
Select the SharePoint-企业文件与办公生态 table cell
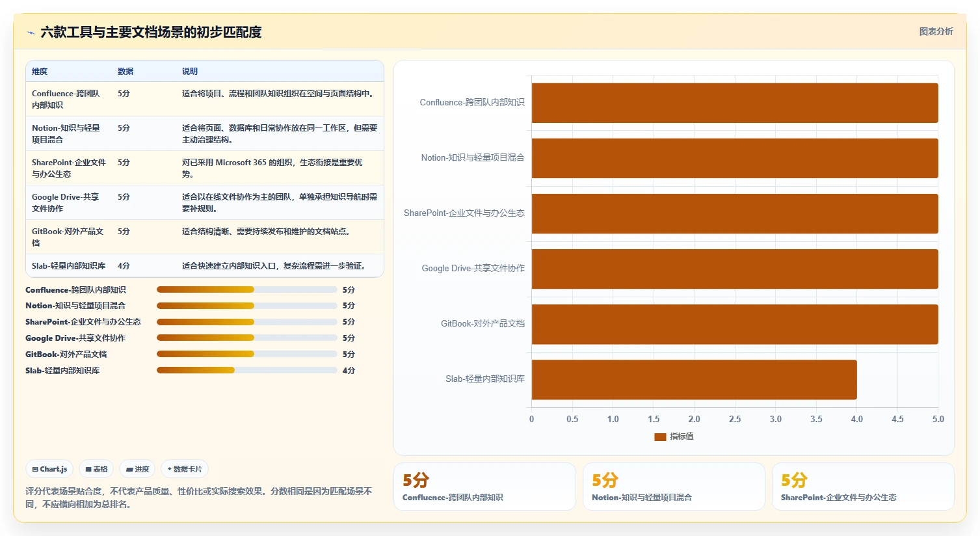click(69, 168)
